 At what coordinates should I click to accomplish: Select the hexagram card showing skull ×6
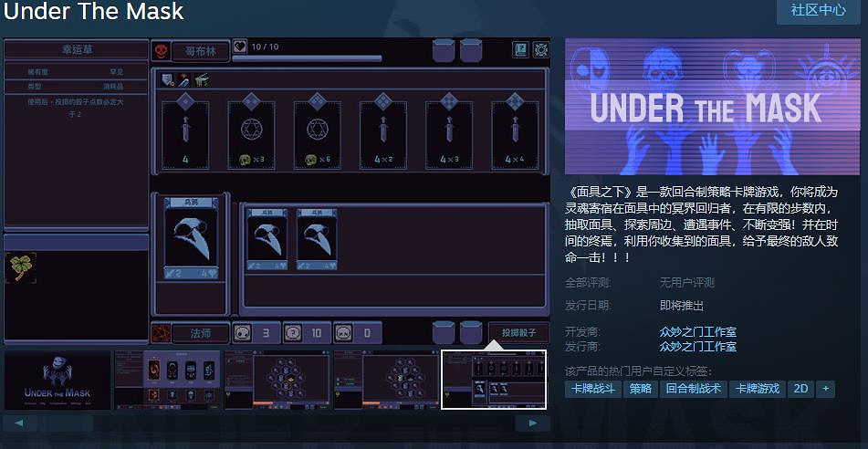click(x=318, y=133)
